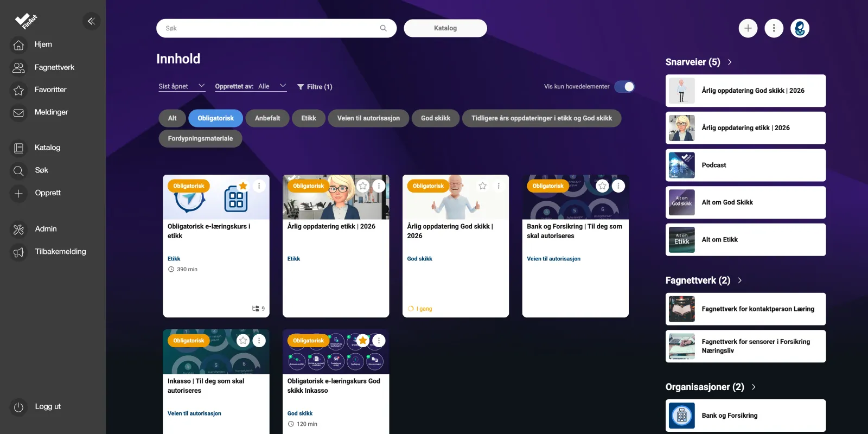Click the God skikk tag on Årlig oppdatering God skikk card
Image resolution: width=868 pixels, height=434 pixels.
point(420,259)
